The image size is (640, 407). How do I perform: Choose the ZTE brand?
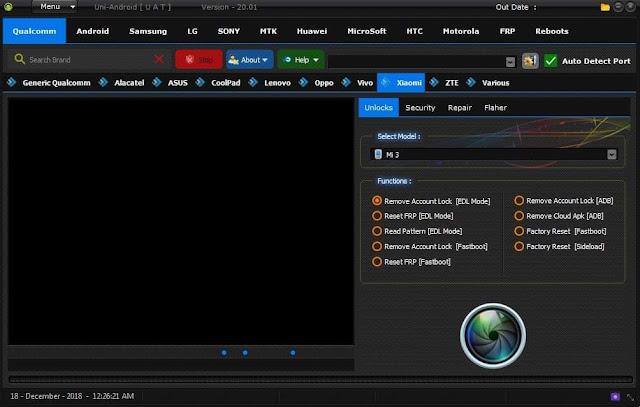pyautogui.click(x=451, y=83)
